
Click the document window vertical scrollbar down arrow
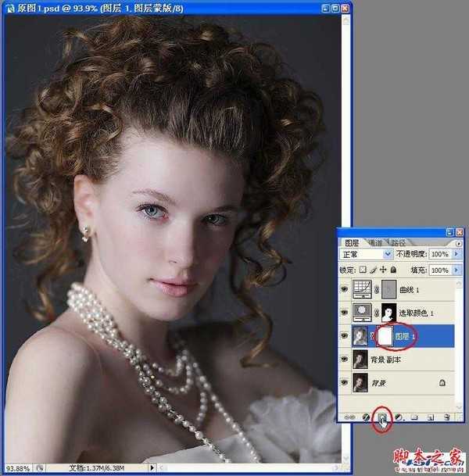pos(345,457)
